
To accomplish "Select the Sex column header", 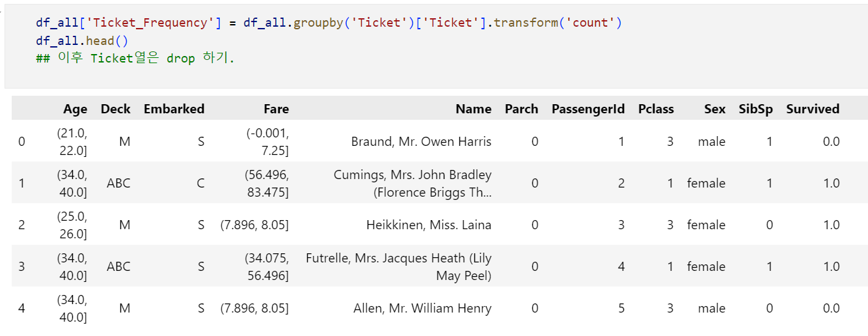I will click(x=714, y=109).
